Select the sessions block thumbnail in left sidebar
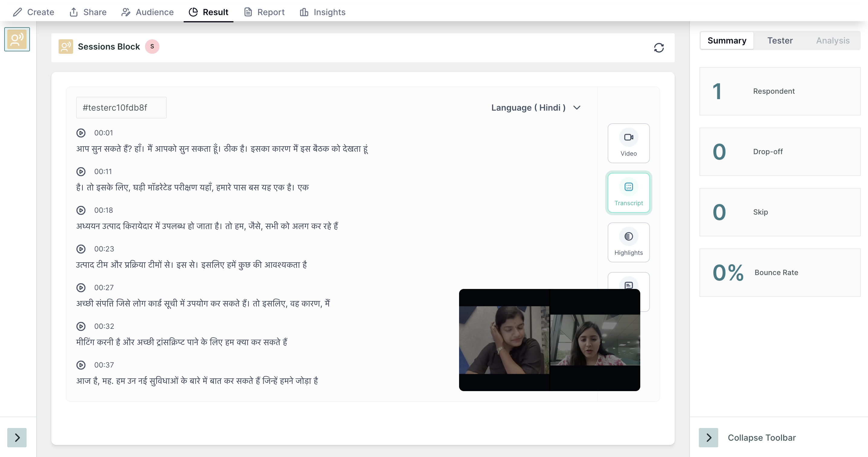 click(17, 39)
